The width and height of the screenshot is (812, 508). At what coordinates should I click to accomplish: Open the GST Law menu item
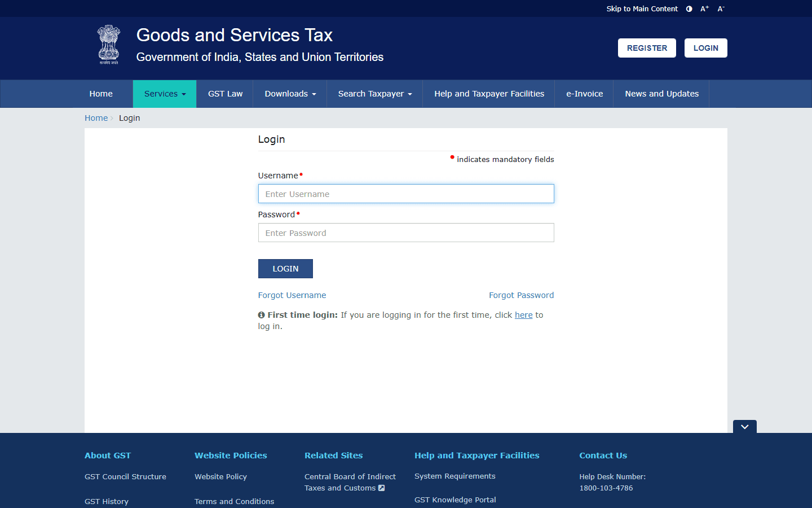point(226,94)
